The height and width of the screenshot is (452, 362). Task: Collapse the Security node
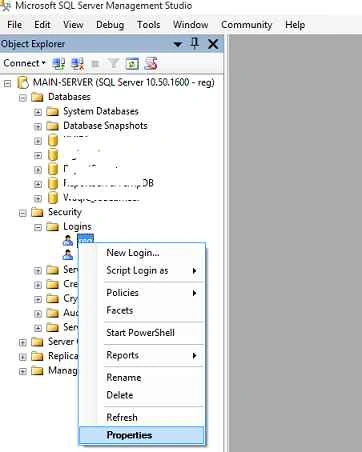coord(22,213)
